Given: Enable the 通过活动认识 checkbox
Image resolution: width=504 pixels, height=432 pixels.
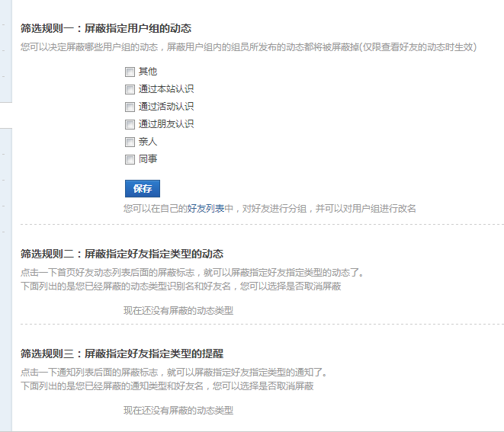Looking at the screenshot, I should [x=130, y=107].
